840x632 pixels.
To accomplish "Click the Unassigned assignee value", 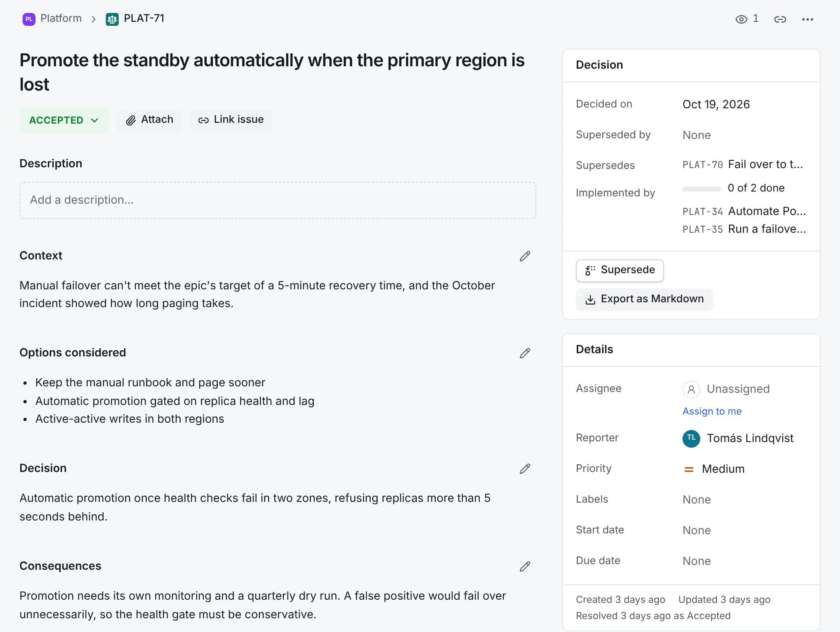I will pos(738,389).
